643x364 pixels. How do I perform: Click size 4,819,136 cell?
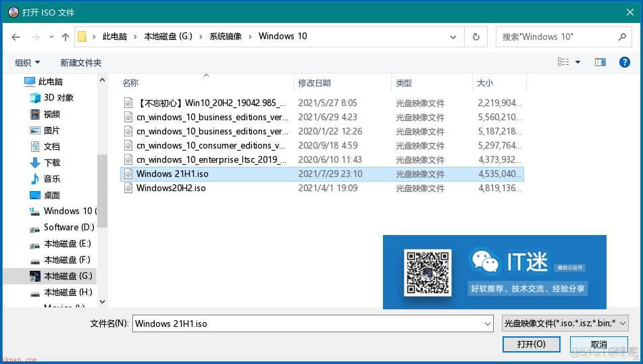point(500,188)
